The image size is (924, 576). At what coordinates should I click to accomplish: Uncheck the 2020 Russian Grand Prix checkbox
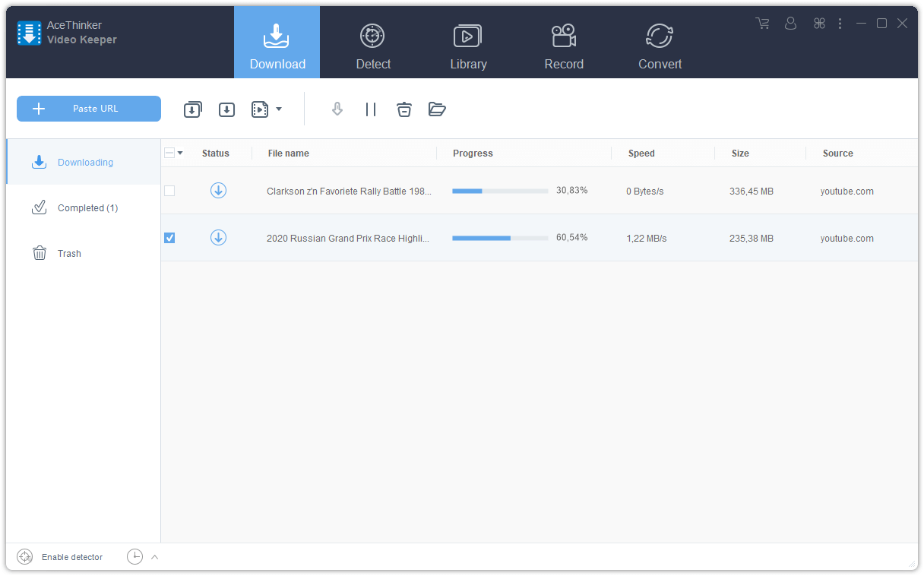[169, 238]
